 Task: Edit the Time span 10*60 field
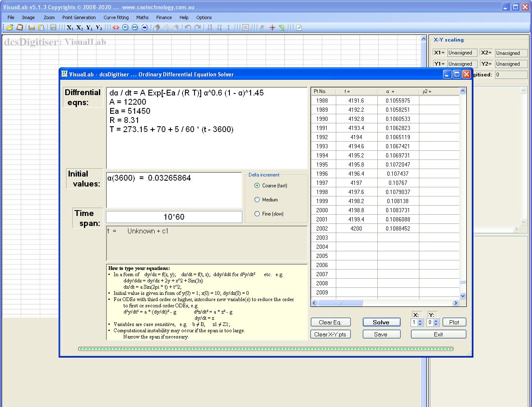click(x=174, y=216)
